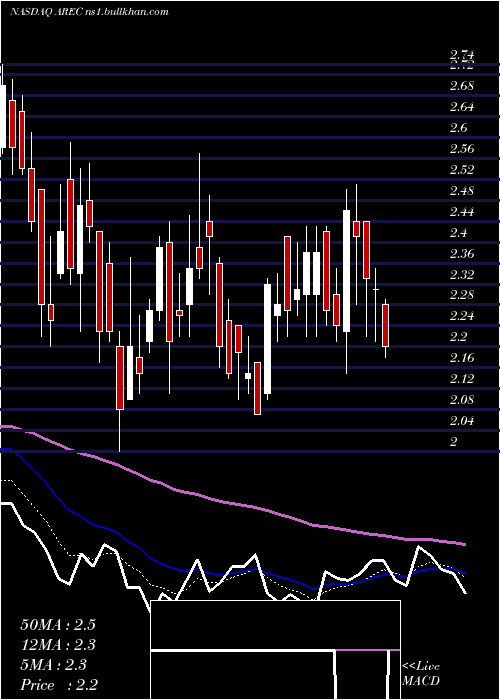This screenshot has width=500, height=700.
Task: Click the 5MA : 2.3 label
Action: coord(54,665)
